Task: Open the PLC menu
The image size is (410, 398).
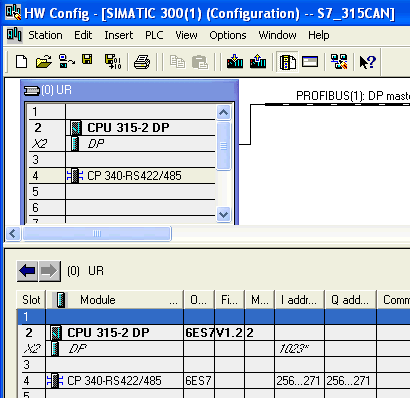Action: click(154, 35)
